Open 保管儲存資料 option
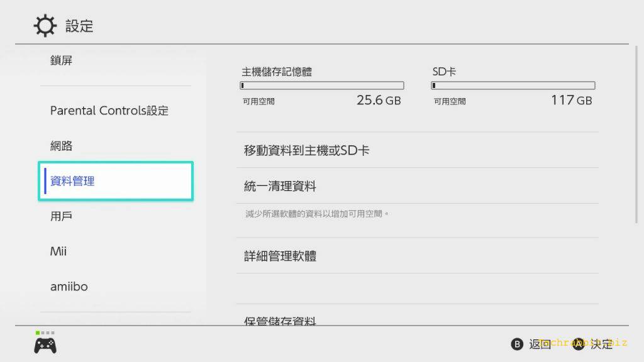Image resolution: width=644 pixels, height=362 pixels. point(280,321)
